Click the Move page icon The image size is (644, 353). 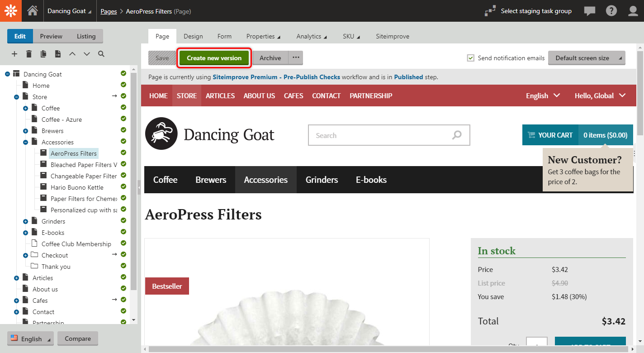[x=58, y=54]
